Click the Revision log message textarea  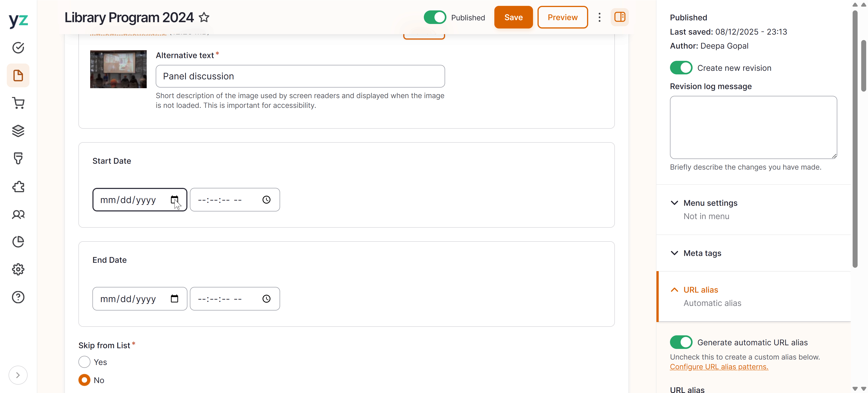coord(753,127)
